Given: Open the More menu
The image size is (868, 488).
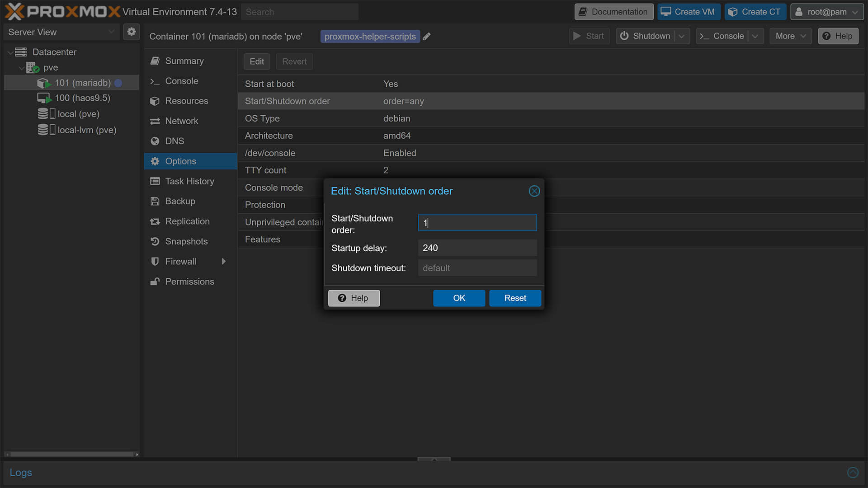Looking at the screenshot, I should tap(790, 36).
